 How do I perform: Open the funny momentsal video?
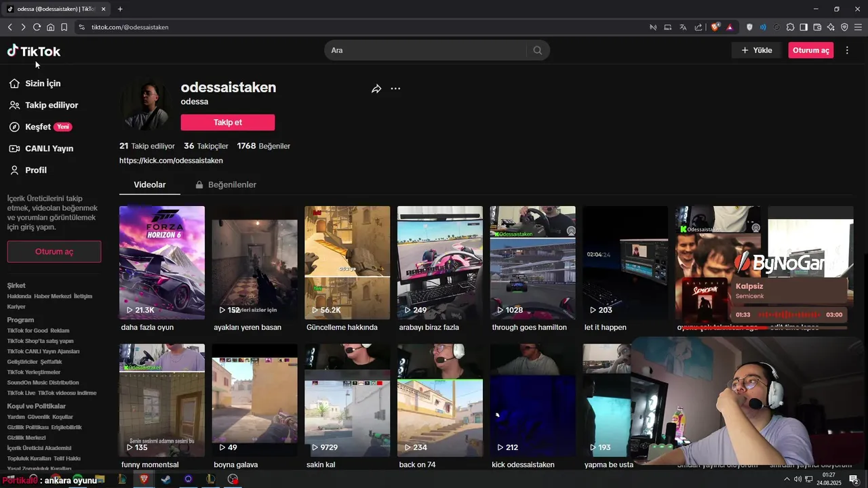tap(162, 400)
